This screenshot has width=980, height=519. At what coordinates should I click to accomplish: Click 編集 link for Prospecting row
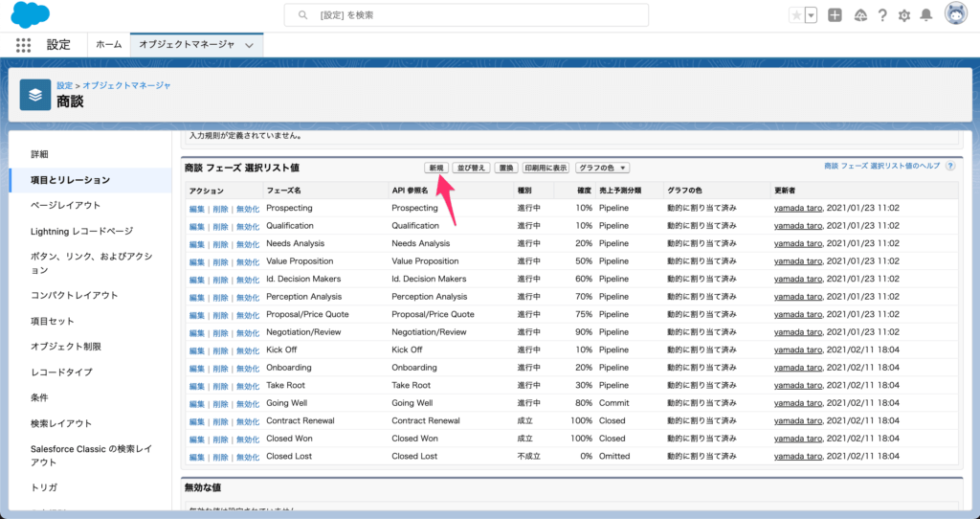[x=197, y=209]
